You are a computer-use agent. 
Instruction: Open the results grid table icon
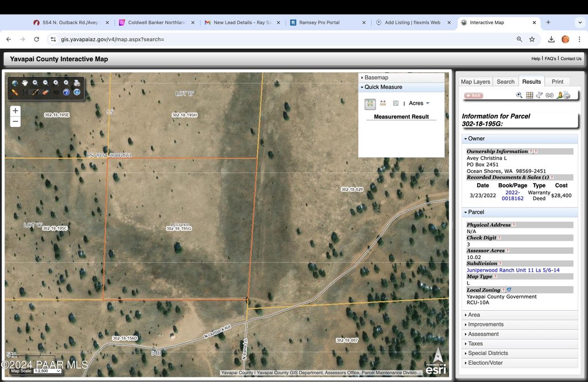pyautogui.click(x=529, y=95)
